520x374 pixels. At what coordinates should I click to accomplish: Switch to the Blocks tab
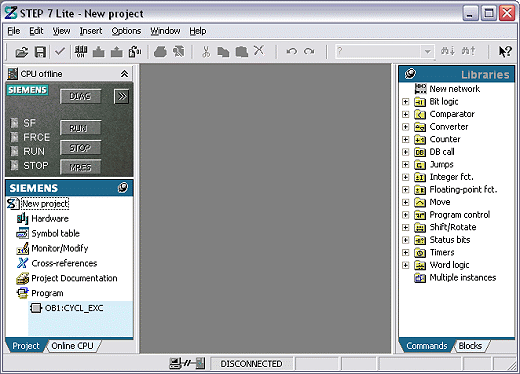click(470, 346)
